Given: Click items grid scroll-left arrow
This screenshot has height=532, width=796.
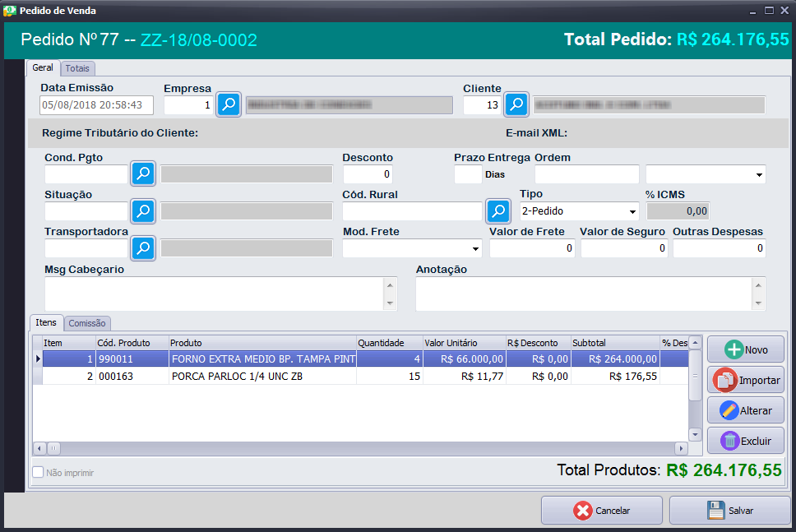Looking at the screenshot, I should click(x=39, y=448).
